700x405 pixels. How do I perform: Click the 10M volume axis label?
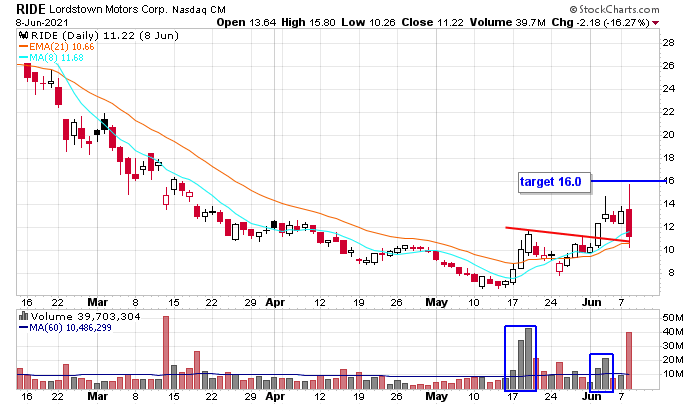coord(673,374)
